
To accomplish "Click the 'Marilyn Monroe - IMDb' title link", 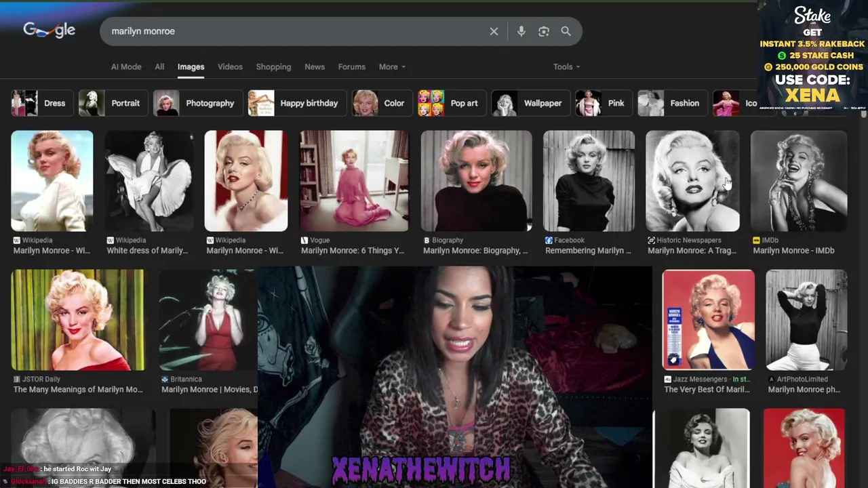I will [x=793, y=251].
